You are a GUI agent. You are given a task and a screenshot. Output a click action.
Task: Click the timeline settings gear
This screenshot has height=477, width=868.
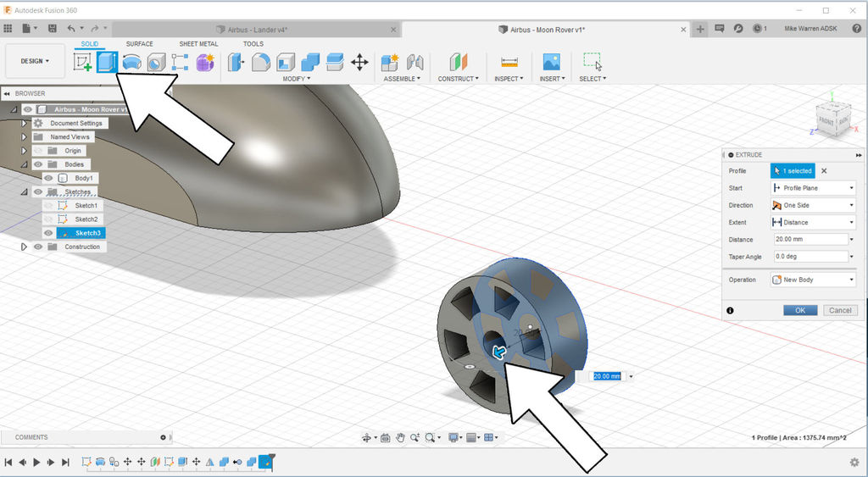pos(854,462)
